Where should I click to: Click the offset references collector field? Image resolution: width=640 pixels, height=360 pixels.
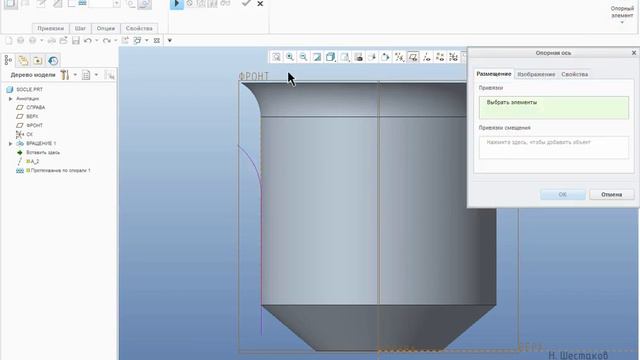(x=553, y=147)
